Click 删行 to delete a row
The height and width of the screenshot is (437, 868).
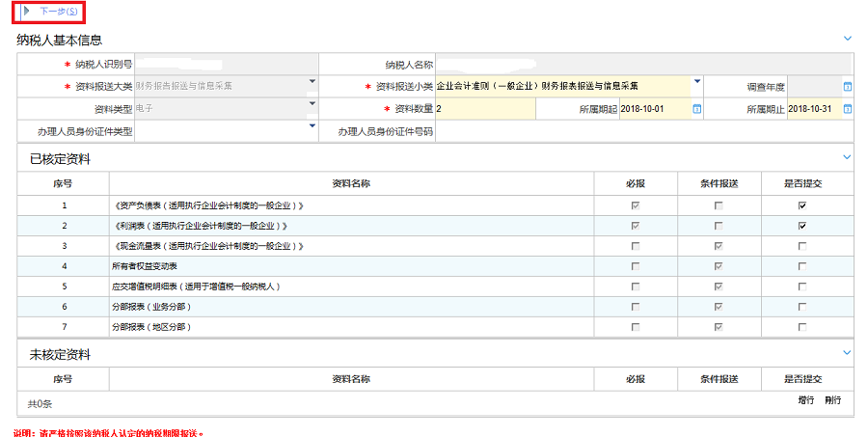833,400
